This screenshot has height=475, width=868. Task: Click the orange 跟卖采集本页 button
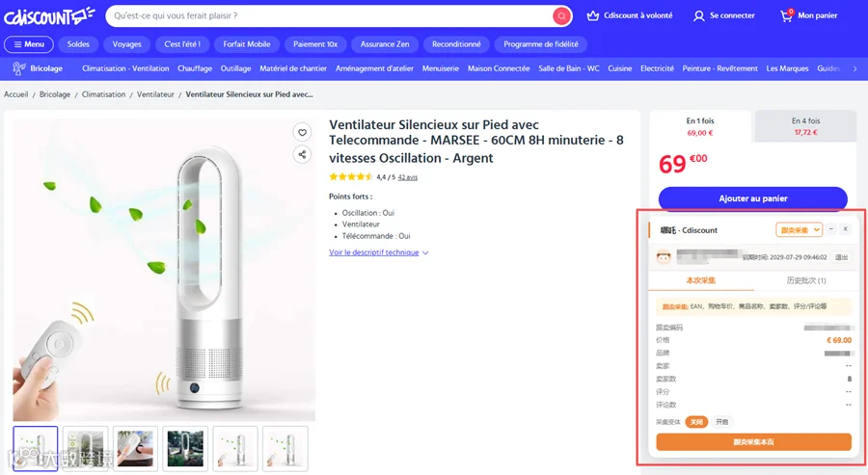[753, 442]
